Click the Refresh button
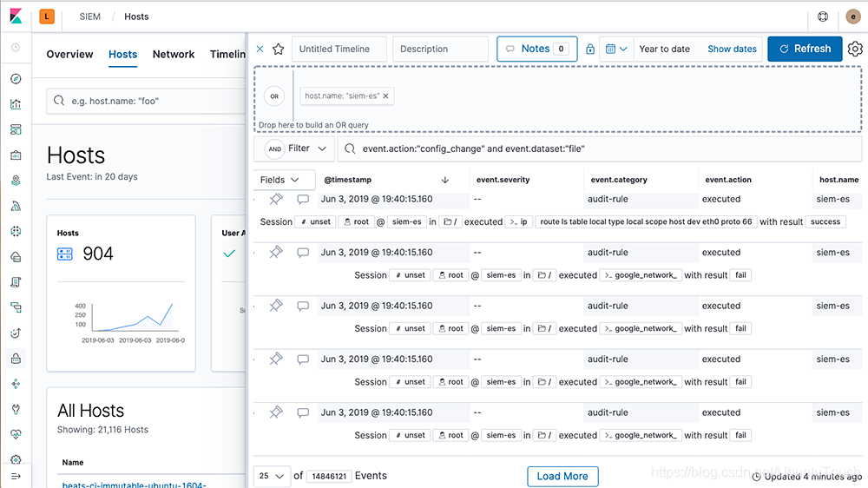 [x=805, y=49]
